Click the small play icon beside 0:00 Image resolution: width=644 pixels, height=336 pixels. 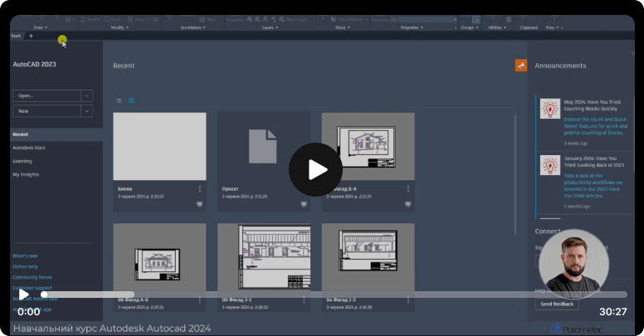click(24, 295)
